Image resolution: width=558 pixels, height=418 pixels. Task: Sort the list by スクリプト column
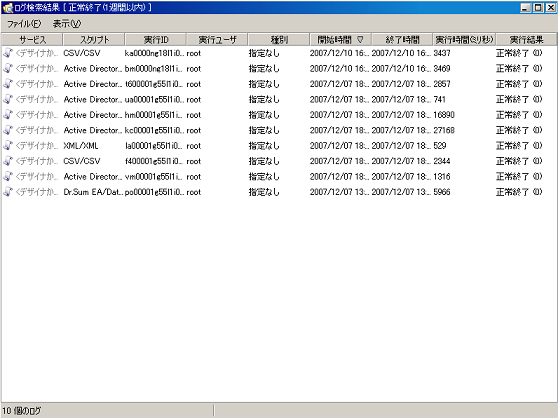click(x=94, y=39)
